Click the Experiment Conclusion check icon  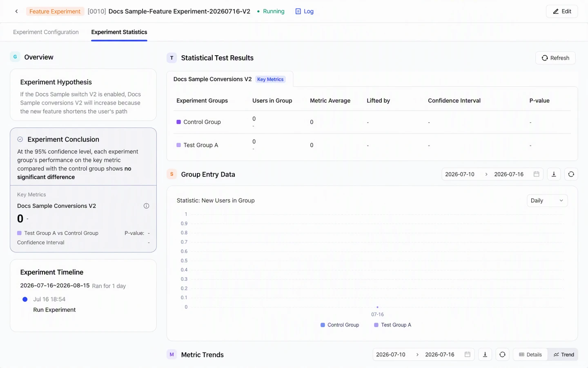click(x=20, y=139)
